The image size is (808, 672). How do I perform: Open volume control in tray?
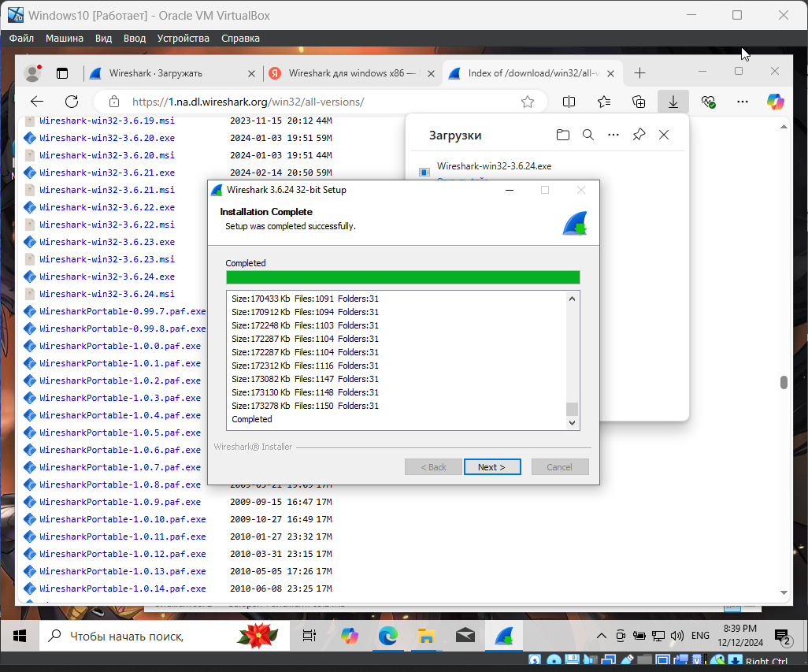(677, 636)
